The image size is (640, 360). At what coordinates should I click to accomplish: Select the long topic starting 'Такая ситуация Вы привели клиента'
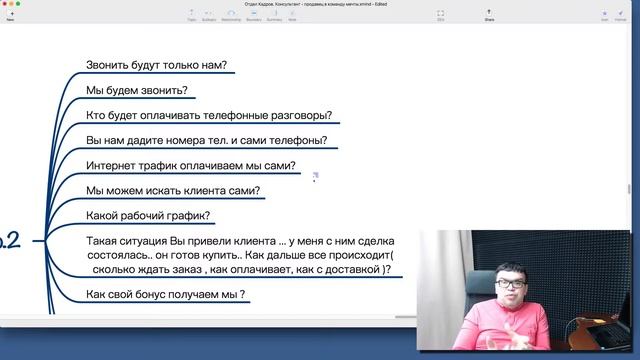coord(240,255)
